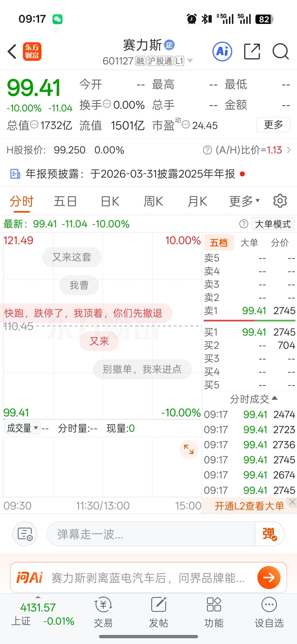Tap the help icon beside 大单模式
The height and width of the screenshot is (644, 297).
(244, 224)
